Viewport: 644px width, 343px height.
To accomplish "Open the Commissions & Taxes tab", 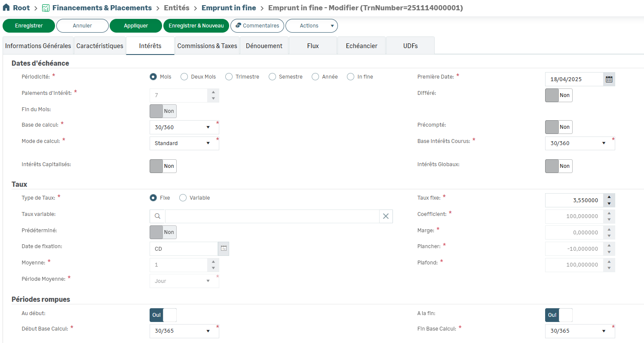I will click(207, 46).
